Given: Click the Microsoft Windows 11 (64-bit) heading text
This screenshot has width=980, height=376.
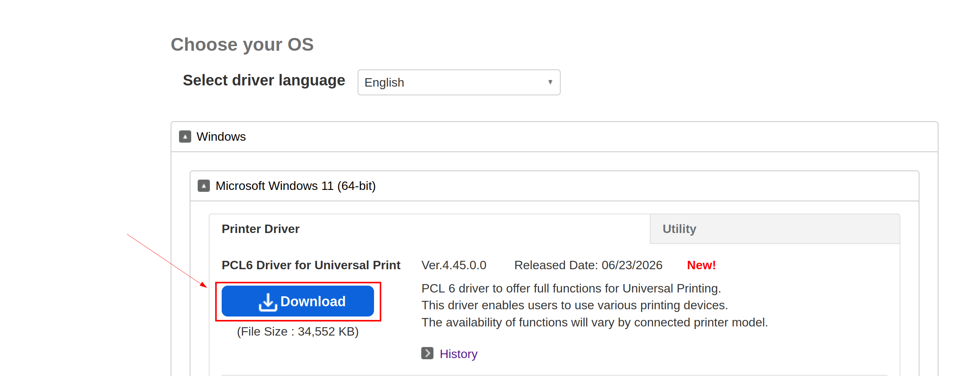Looking at the screenshot, I should coord(296,186).
